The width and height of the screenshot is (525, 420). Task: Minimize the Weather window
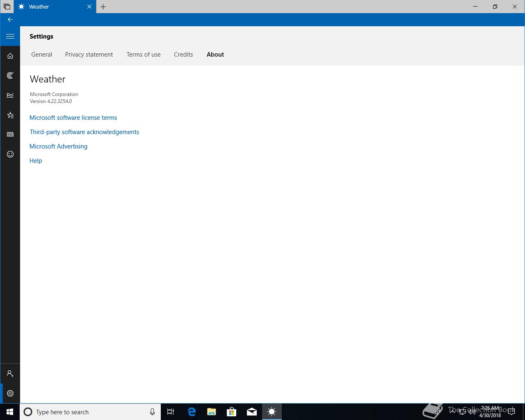click(475, 7)
